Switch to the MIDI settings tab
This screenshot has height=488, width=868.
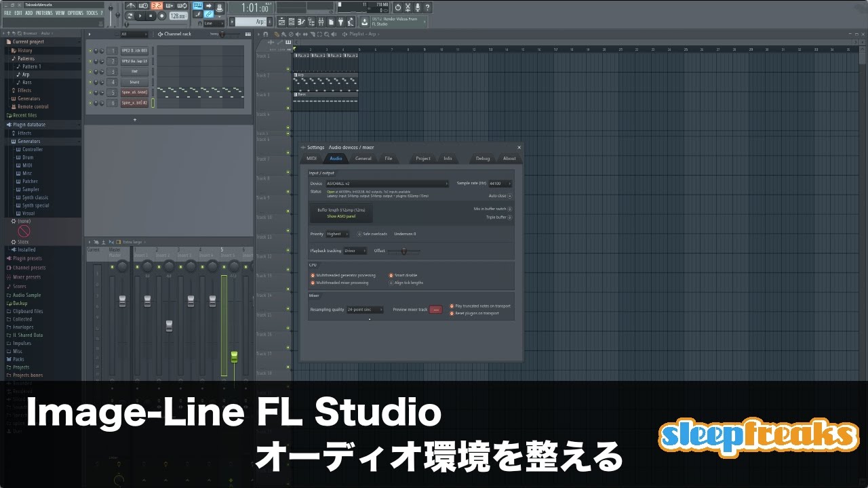311,159
